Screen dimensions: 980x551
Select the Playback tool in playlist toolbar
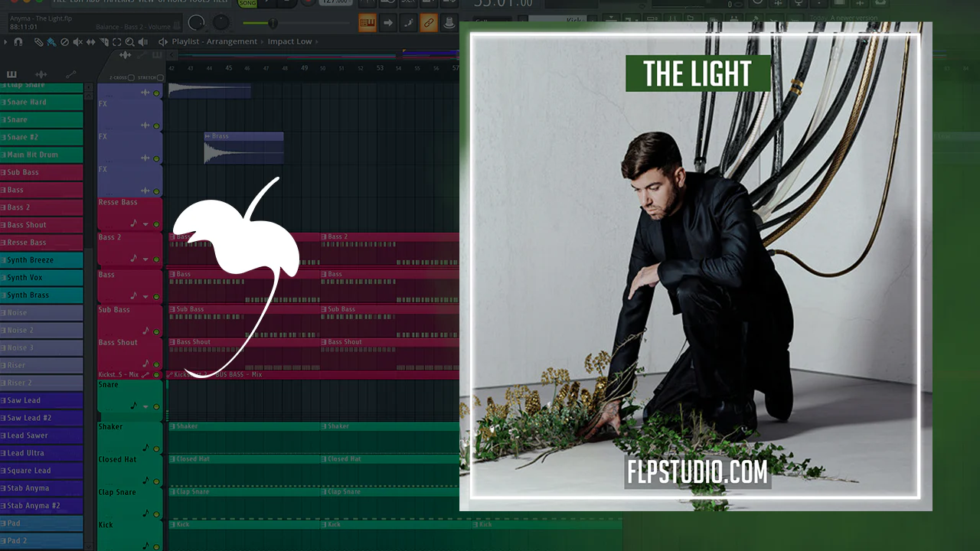tap(142, 42)
